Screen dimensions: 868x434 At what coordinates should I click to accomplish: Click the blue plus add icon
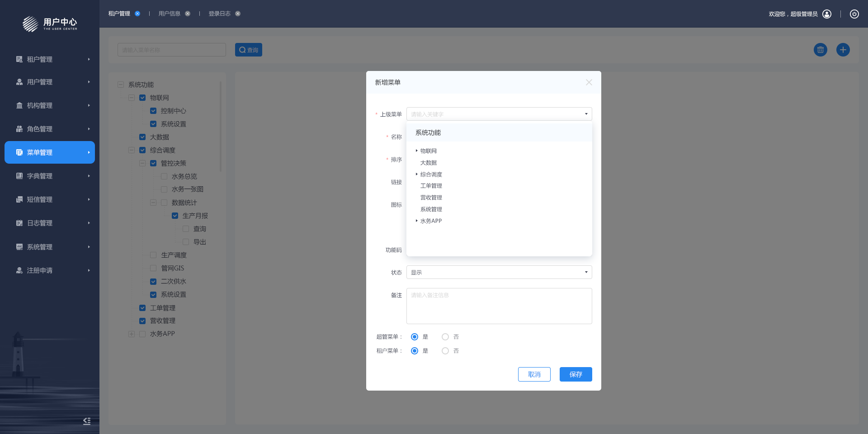coord(843,50)
